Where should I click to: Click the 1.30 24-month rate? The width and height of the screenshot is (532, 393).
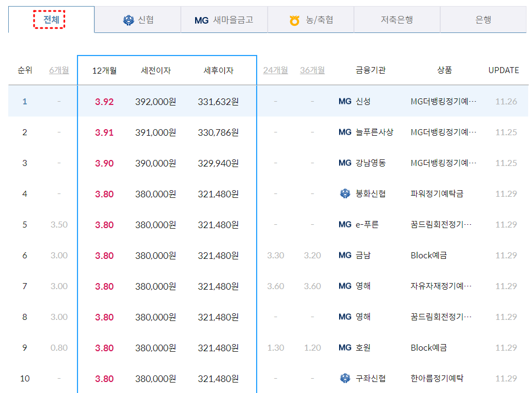pos(275,348)
